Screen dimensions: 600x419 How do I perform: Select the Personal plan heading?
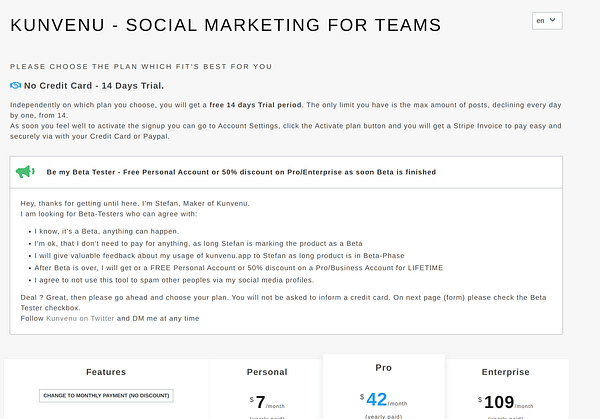pos(266,372)
